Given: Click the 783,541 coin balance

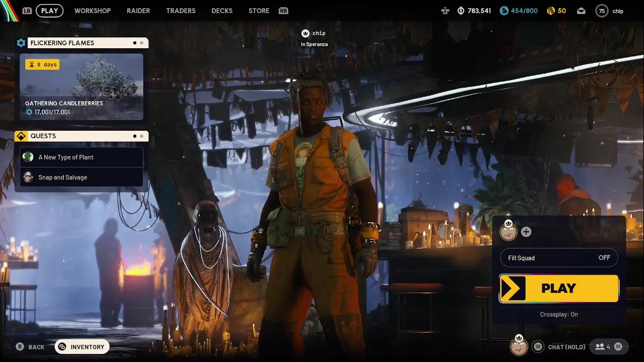Looking at the screenshot, I should pos(479,11).
